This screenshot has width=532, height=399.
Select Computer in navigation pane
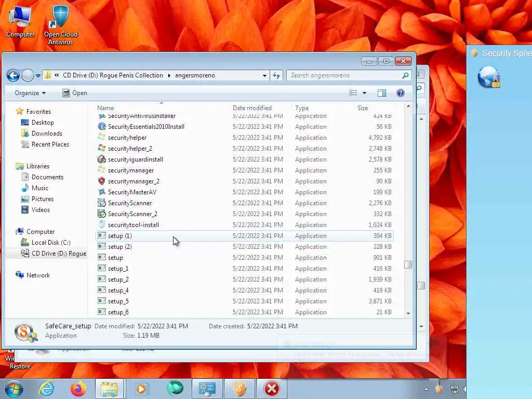35,231
